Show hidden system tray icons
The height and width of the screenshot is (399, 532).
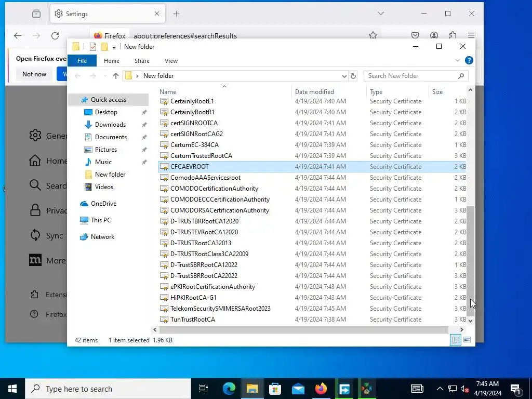(x=440, y=389)
